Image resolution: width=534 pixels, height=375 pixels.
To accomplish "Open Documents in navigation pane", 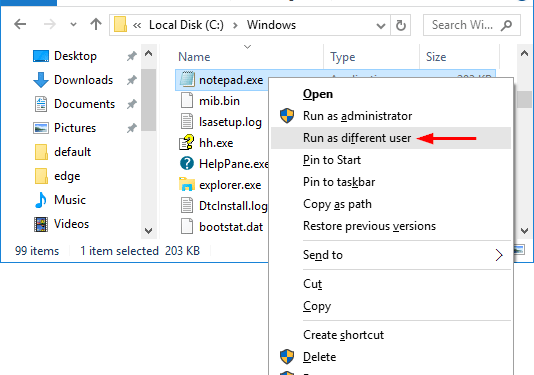I will coord(74,104).
